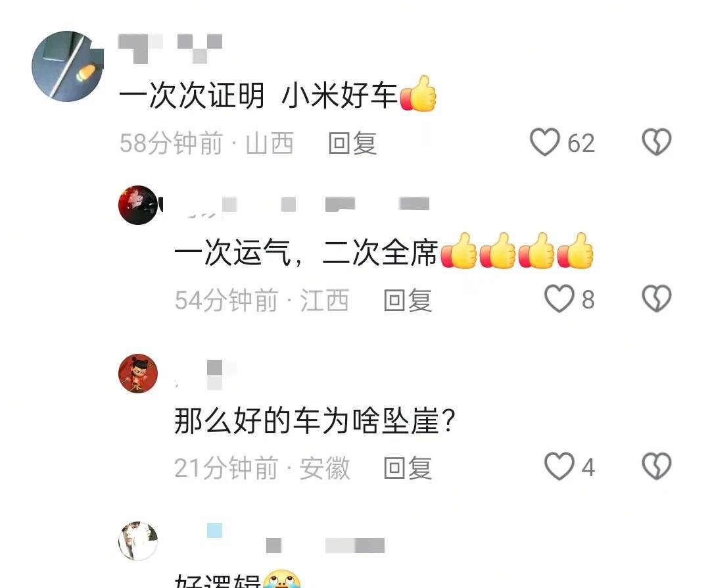Reply to the 安徽 user's comment
710x588 pixels.
pos(408,468)
